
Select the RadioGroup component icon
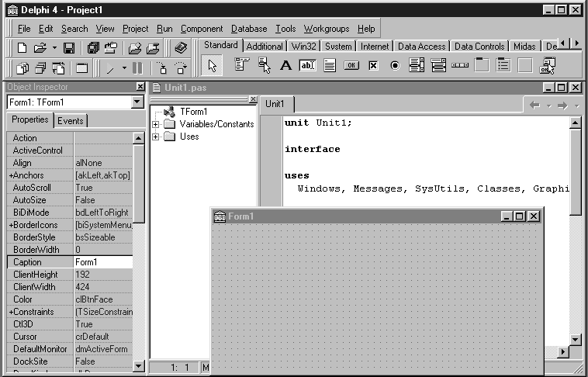pos(503,65)
